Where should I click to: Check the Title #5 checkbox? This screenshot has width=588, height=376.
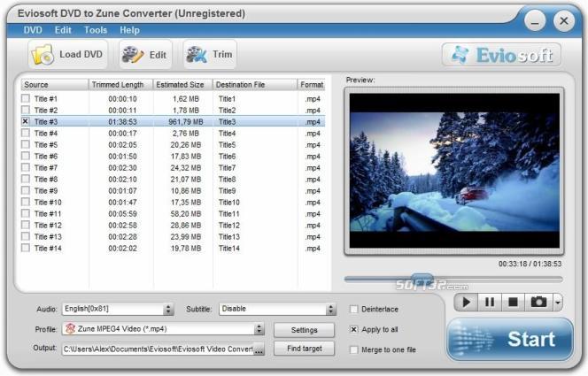pos(26,144)
